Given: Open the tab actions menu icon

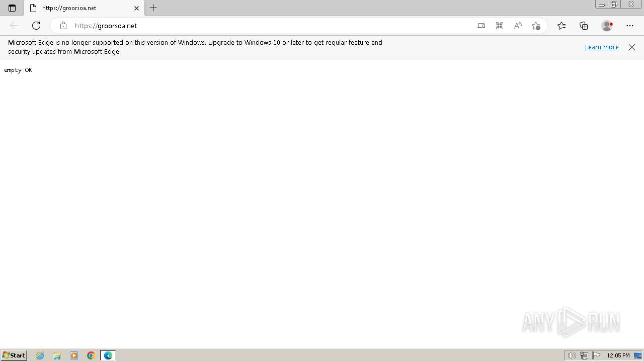Looking at the screenshot, I should point(12,8).
